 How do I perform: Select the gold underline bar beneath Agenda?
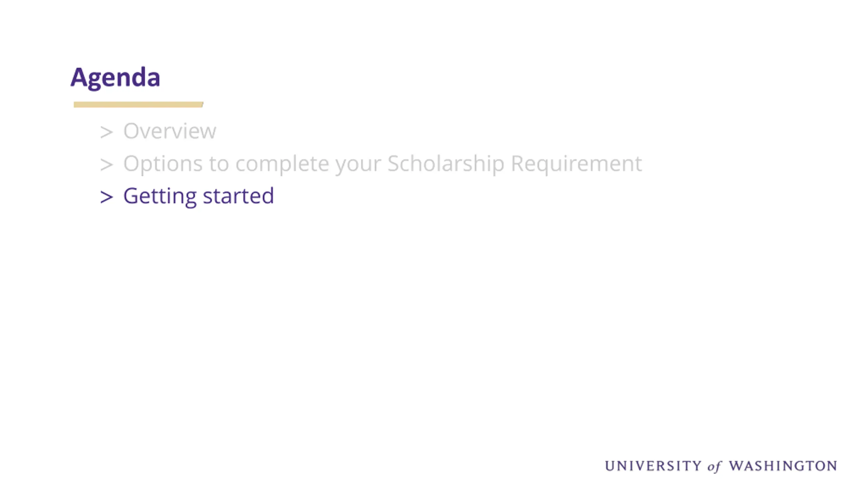tap(138, 105)
